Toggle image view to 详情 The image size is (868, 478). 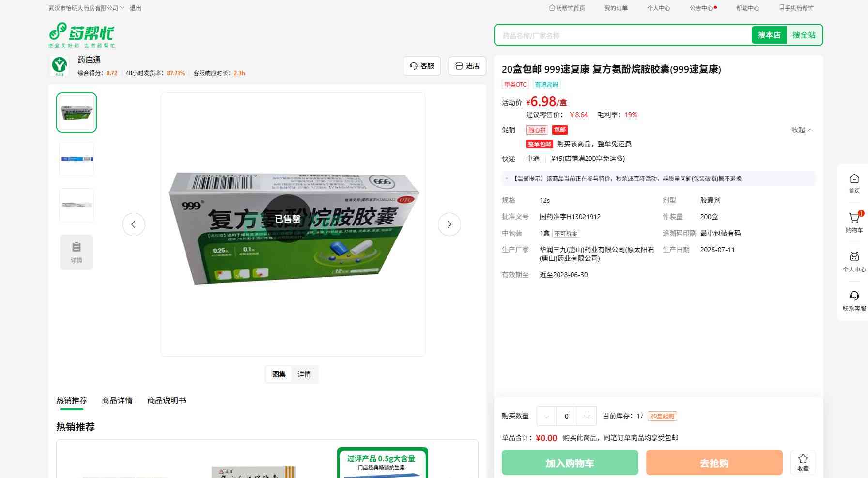304,374
